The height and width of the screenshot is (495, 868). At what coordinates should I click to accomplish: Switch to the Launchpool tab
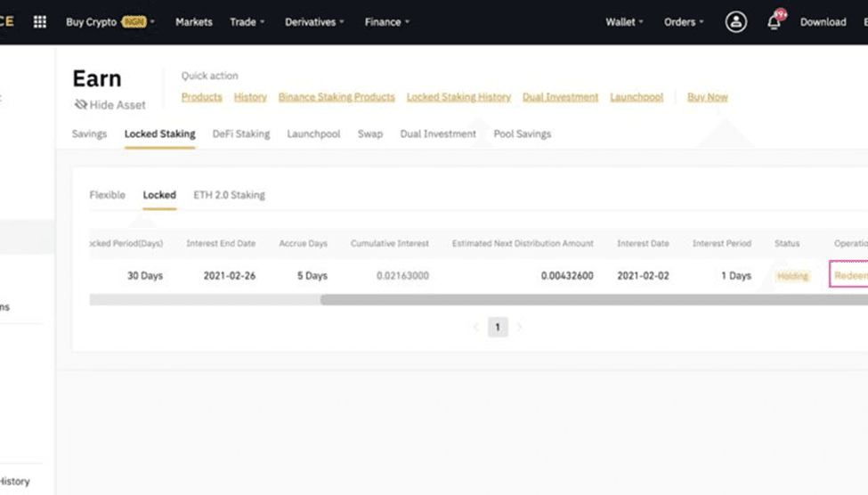click(313, 134)
